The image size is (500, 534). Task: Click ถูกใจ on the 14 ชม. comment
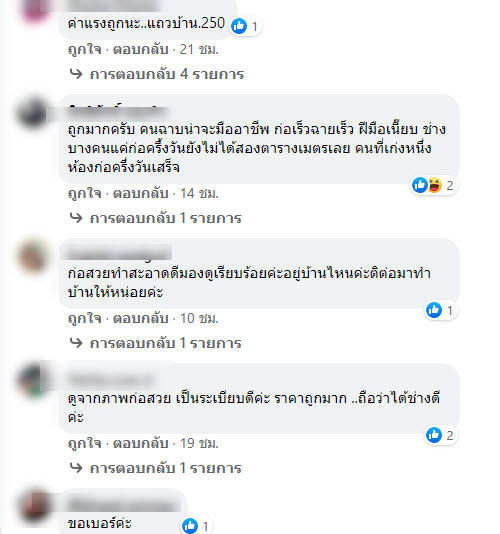tap(84, 194)
